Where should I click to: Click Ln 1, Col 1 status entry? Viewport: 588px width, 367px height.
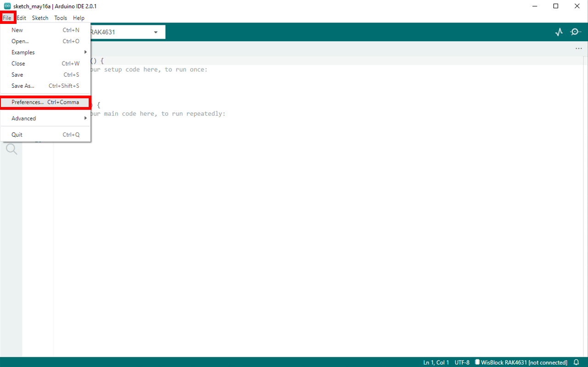point(436,362)
